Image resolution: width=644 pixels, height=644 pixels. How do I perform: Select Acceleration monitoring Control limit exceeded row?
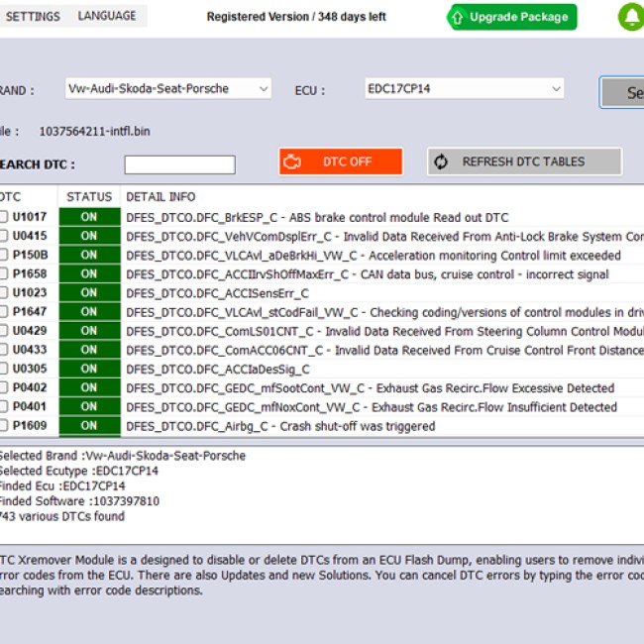tap(374, 256)
